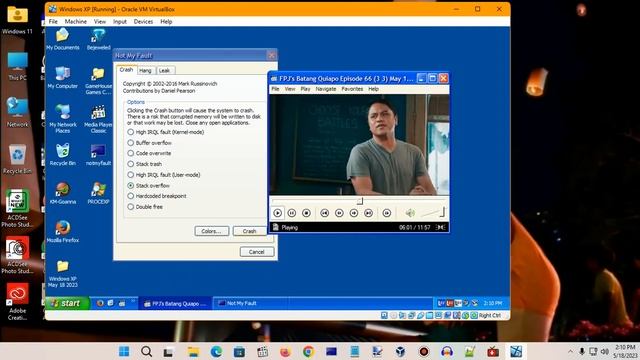Open Windows 11 taskbar Search
Viewport: 640px width, 360px height.
click(147, 351)
